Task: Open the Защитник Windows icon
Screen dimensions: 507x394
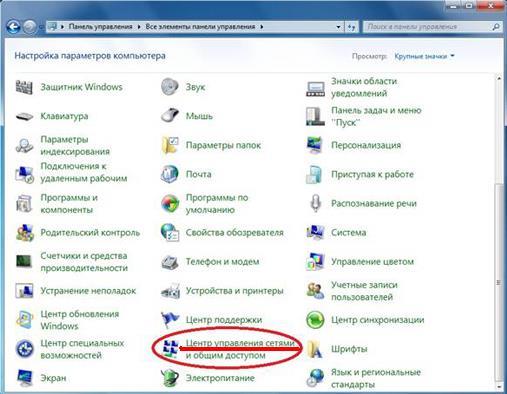Action: 24,87
